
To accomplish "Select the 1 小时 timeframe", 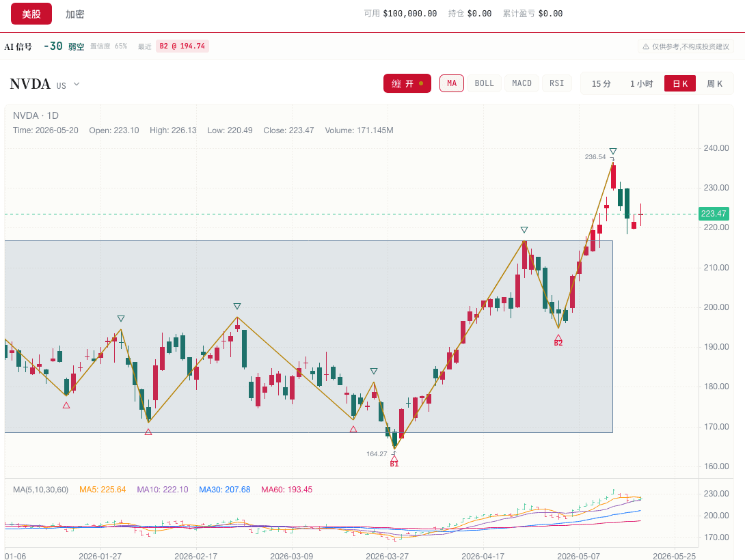I will coord(641,84).
